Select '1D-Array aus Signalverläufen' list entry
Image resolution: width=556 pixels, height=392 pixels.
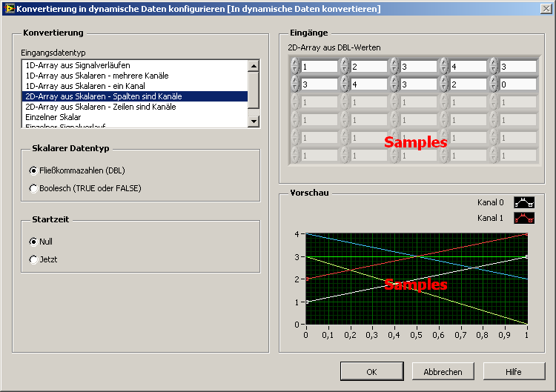[135, 65]
